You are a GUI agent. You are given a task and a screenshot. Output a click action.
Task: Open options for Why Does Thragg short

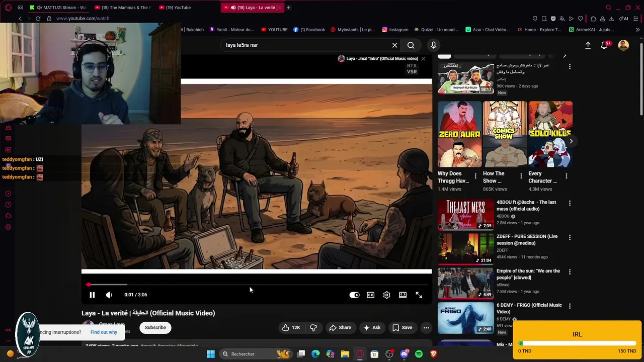click(475, 176)
